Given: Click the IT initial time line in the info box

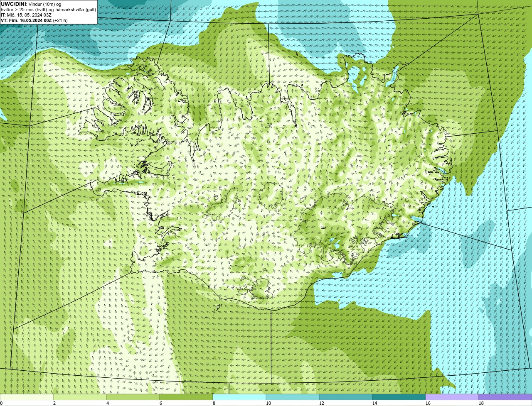Looking at the screenshot, I should (x=26, y=15).
